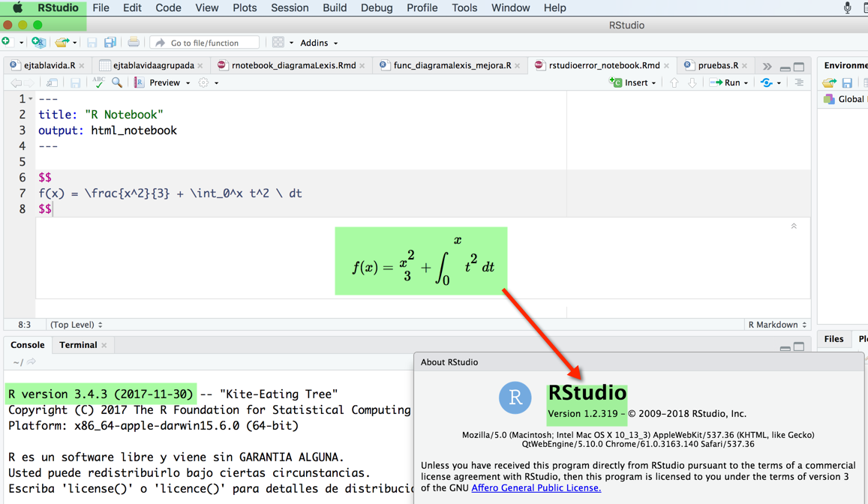The height and width of the screenshot is (504, 868).
Task: Click inside the Go to file/function field
Action: pos(203,42)
